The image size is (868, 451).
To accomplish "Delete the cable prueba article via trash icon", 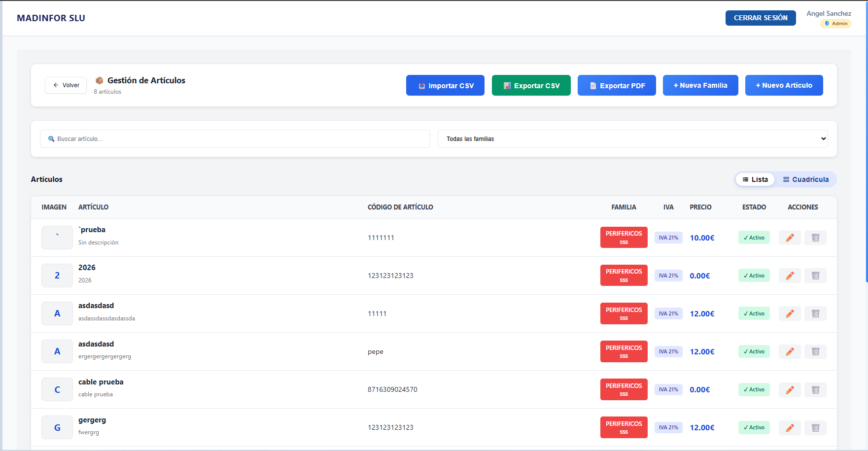I will pos(815,390).
